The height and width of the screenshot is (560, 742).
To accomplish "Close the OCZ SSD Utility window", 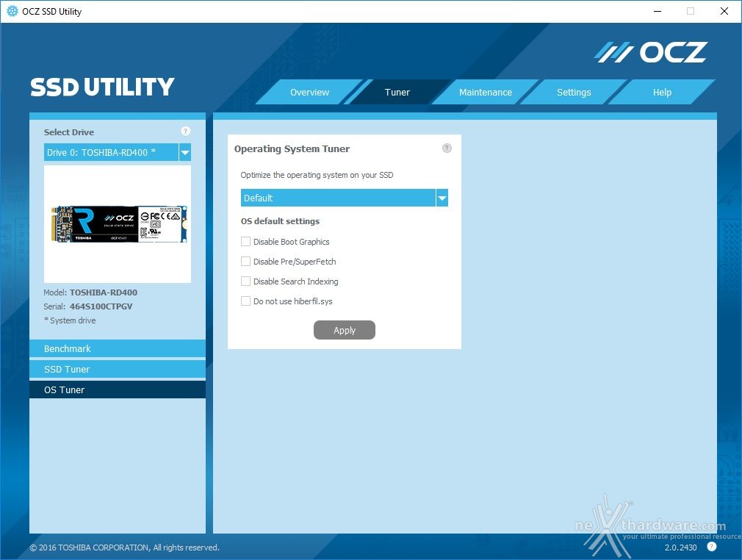I will pyautogui.click(x=724, y=11).
